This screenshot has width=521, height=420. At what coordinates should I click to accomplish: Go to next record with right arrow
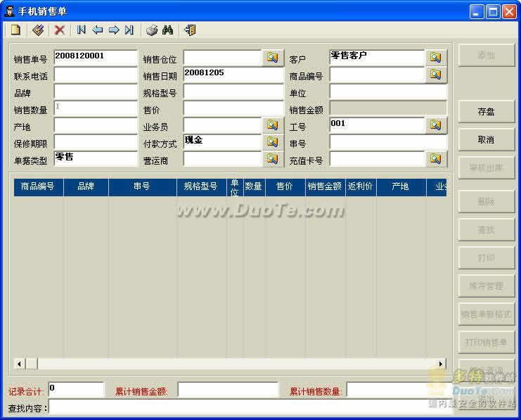113,30
